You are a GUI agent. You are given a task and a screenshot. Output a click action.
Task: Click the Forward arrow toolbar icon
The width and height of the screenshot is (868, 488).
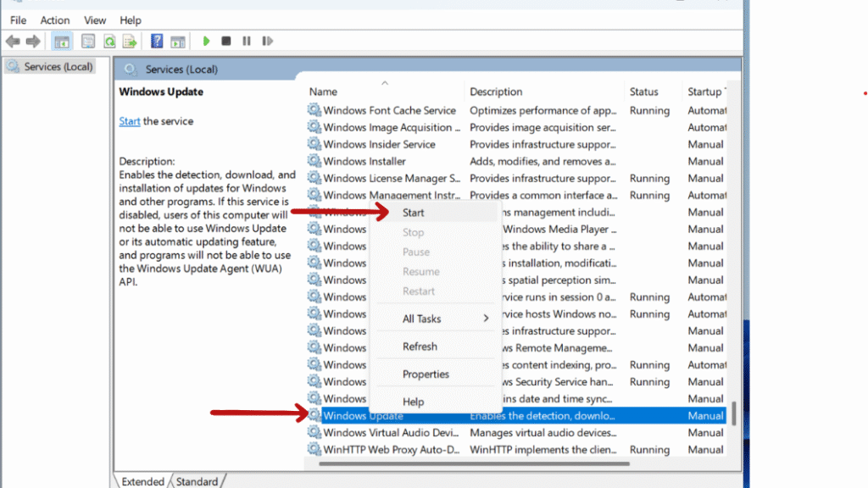click(x=33, y=41)
